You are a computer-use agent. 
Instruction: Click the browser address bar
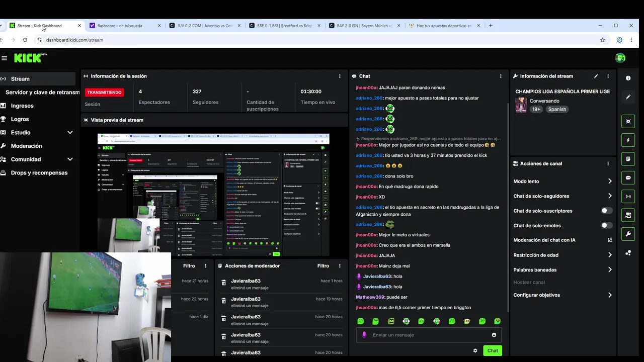317,40
